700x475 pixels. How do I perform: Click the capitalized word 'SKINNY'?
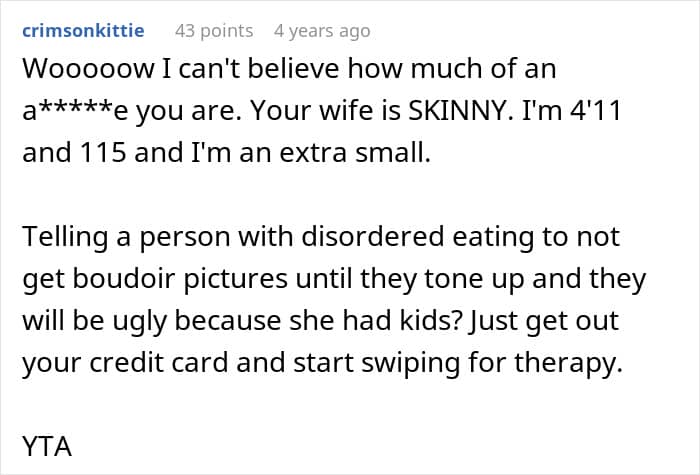[x=461, y=111]
